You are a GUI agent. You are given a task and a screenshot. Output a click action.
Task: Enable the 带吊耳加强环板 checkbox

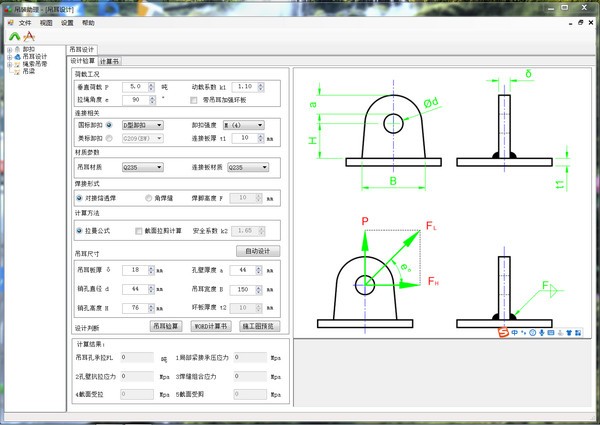tap(194, 100)
